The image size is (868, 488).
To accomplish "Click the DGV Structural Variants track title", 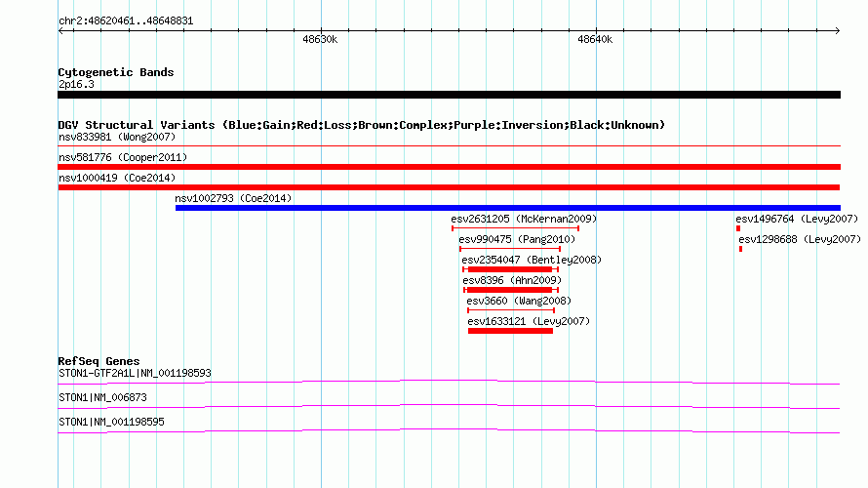I will point(362,125).
